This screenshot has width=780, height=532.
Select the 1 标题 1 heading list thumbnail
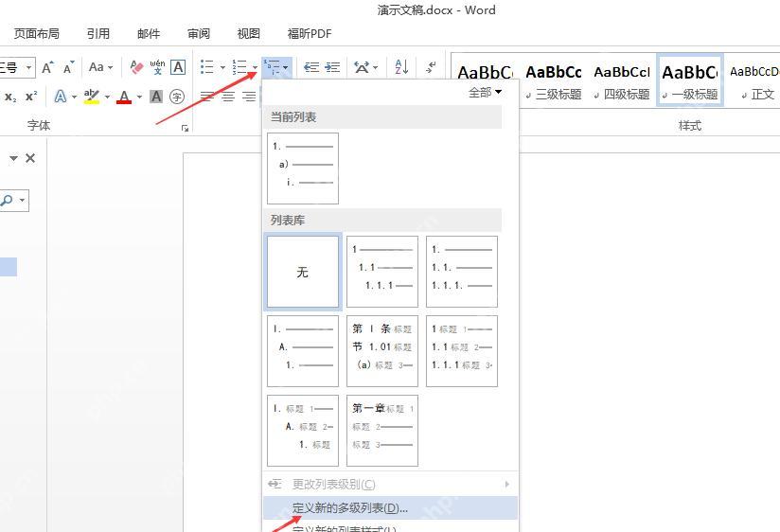pyautogui.click(x=462, y=351)
